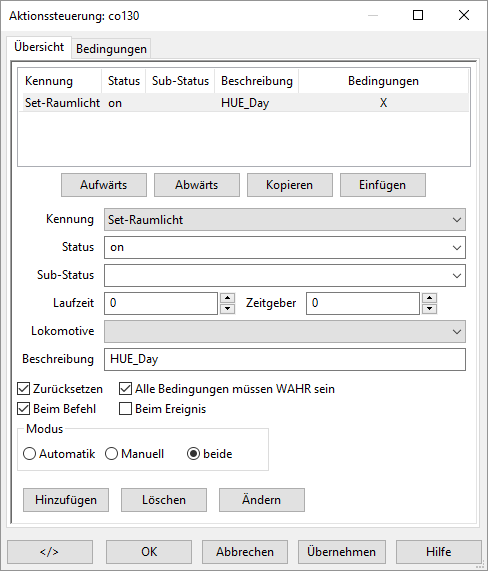The width and height of the screenshot is (488, 571).
Task: Click into the Beschreibung text field
Action: (x=285, y=359)
